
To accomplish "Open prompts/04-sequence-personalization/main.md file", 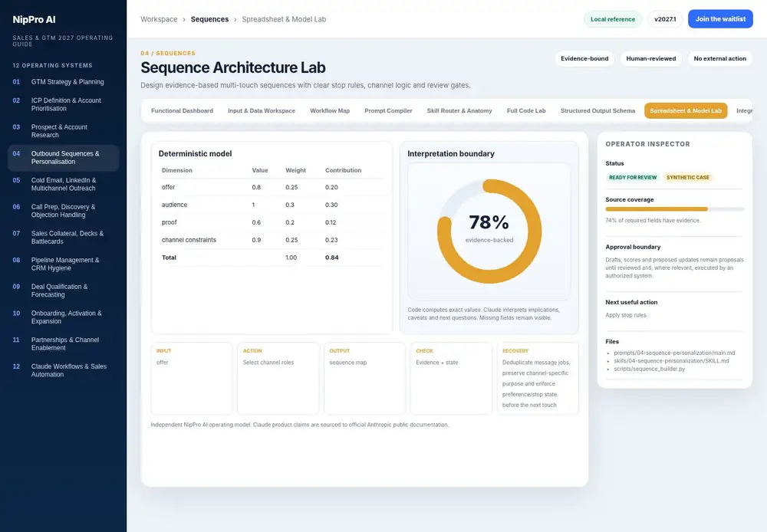I will [x=674, y=353].
